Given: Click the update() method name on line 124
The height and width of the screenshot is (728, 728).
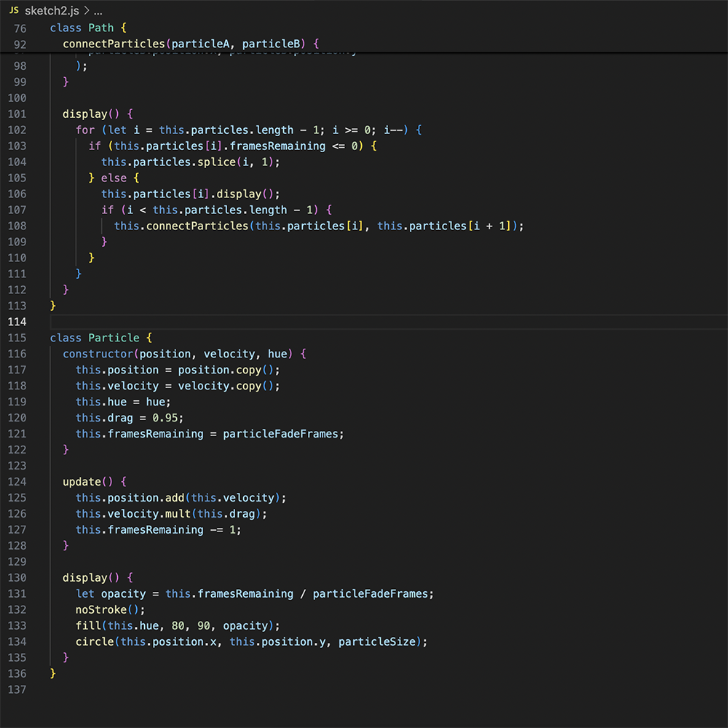Looking at the screenshot, I should [x=80, y=481].
